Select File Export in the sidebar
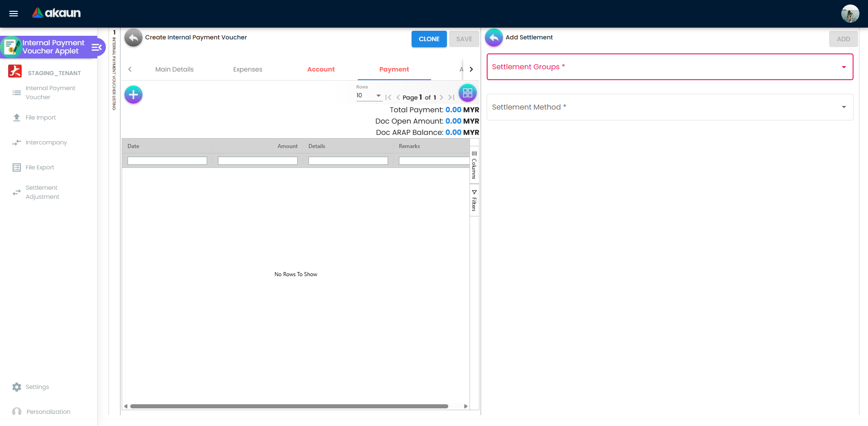This screenshot has width=868, height=426. (x=39, y=167)
